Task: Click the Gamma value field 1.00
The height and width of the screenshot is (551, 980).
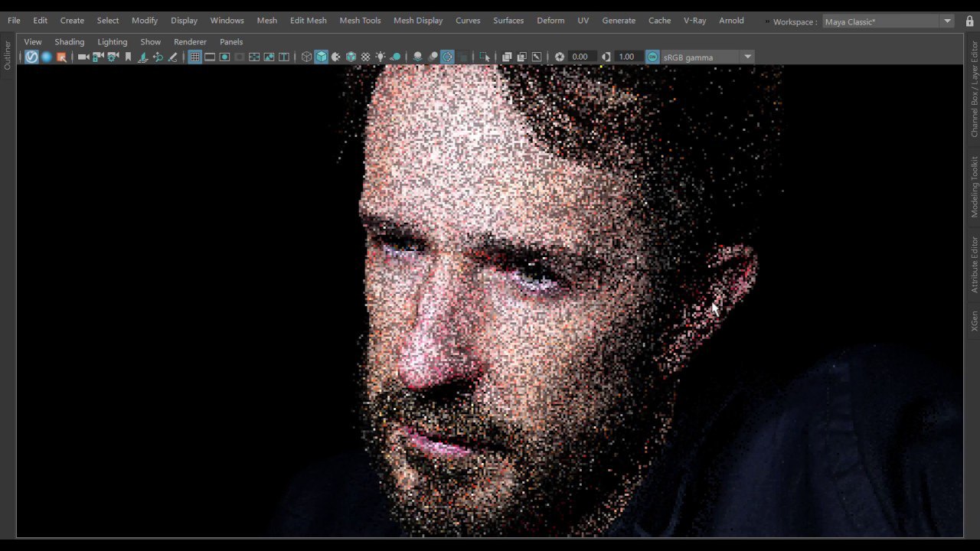Action: click(x=628, y=57)
